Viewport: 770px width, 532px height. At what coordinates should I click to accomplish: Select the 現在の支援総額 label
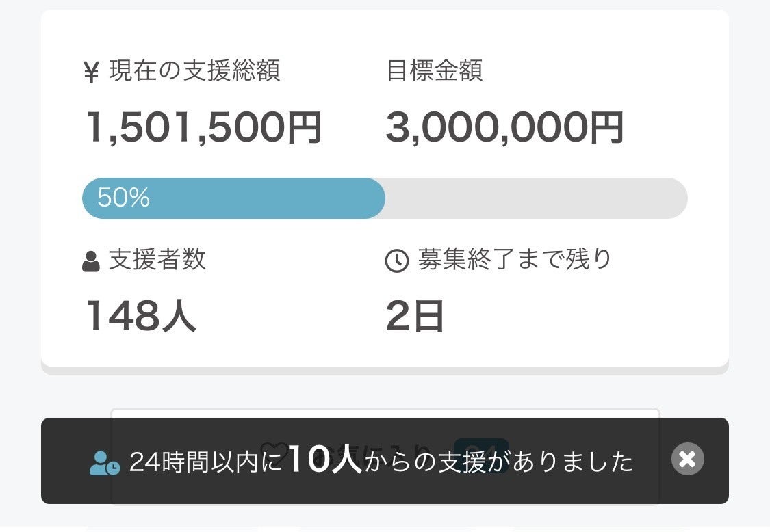click(x=194, y=71)
